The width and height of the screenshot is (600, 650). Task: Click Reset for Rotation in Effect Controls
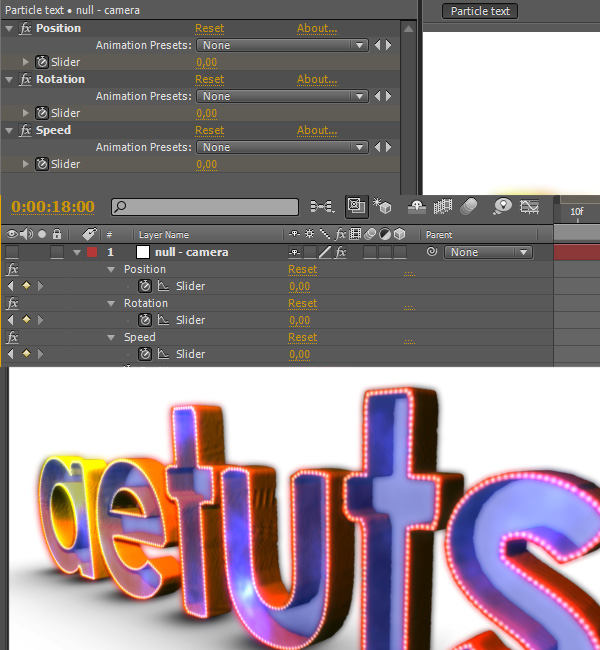pyautogui.click(x=209, y=79)
